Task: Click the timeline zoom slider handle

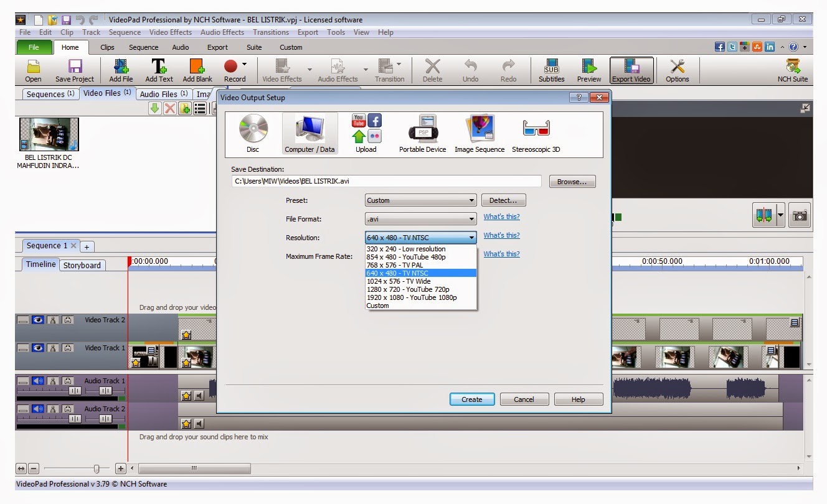Action: click(97, 469)
